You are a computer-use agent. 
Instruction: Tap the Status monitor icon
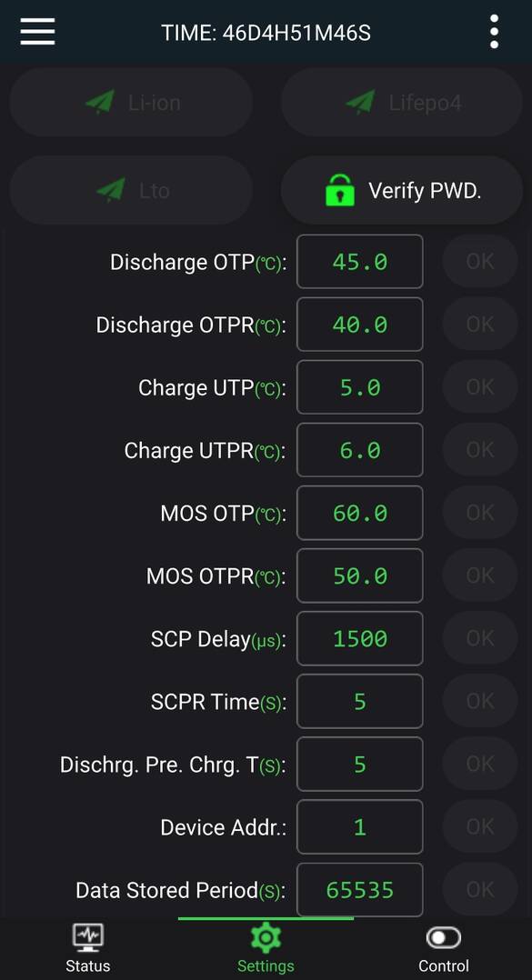pos(88,937)
